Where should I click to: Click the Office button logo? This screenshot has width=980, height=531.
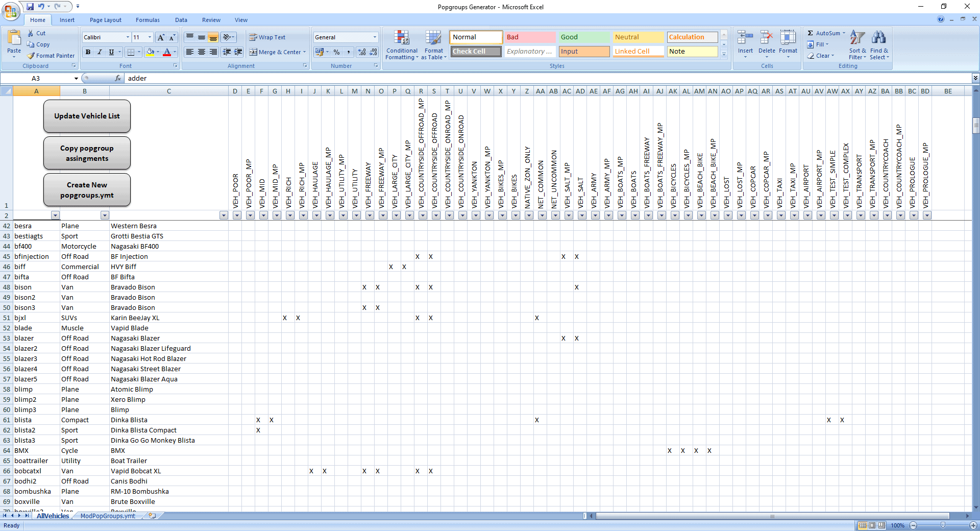pos(11,11)
